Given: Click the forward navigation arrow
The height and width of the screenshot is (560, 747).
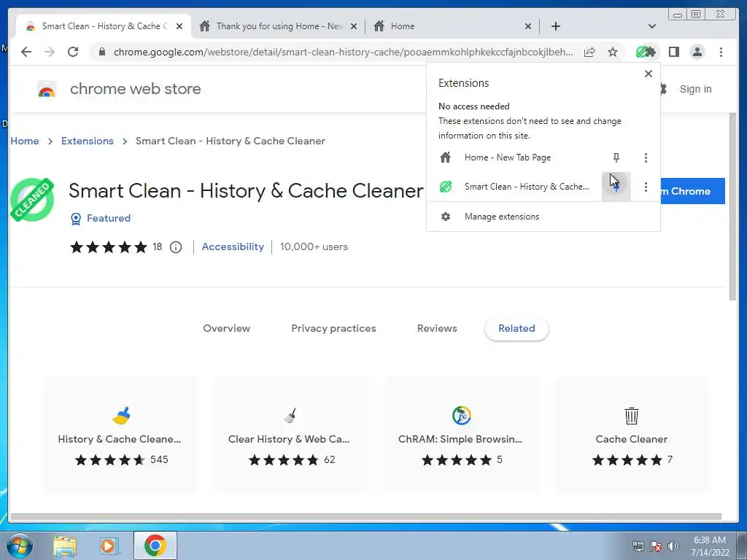Looking at the screenshot, I should pyautogui.click(x=50, y=52).
